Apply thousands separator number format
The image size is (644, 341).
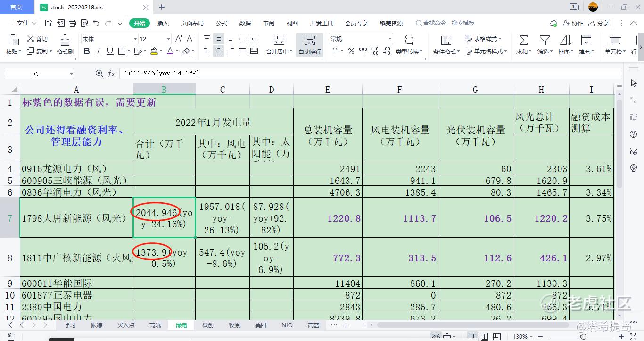363,51
